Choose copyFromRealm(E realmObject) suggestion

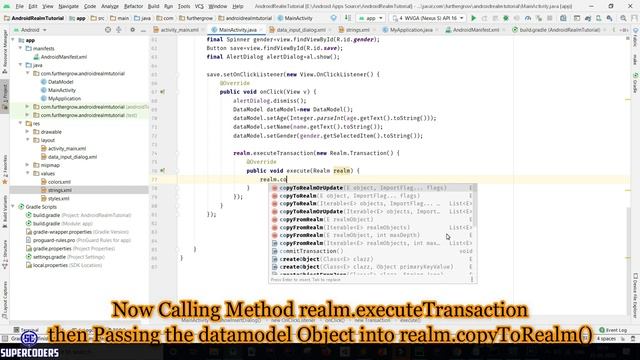[x=371, y=219]
